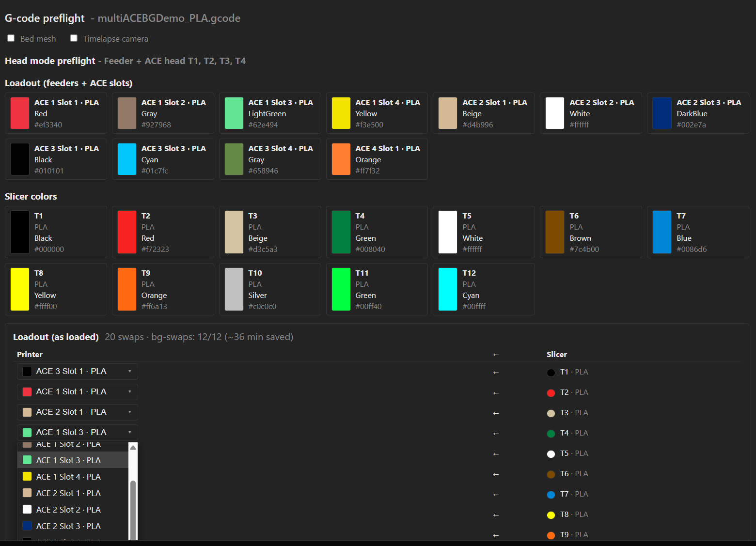Expand the ACE 1 Slot 1 mapping dropdown

click(x=78, y=392)
